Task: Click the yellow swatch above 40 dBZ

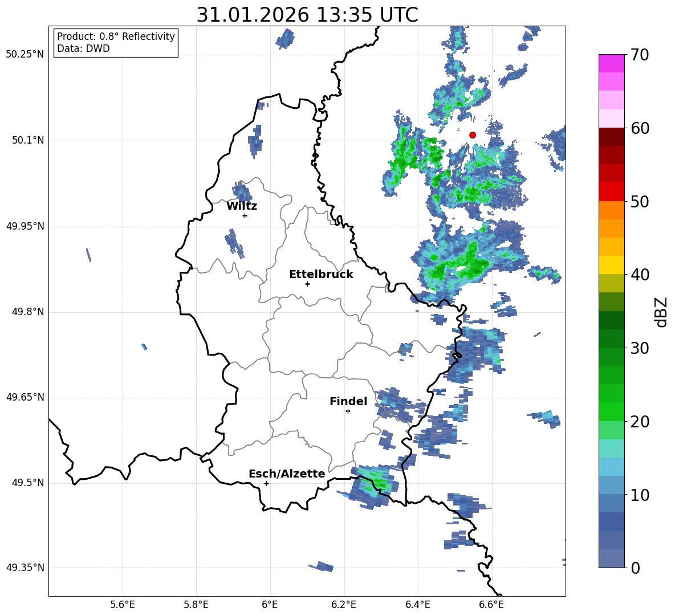Action: click(611, 265)
